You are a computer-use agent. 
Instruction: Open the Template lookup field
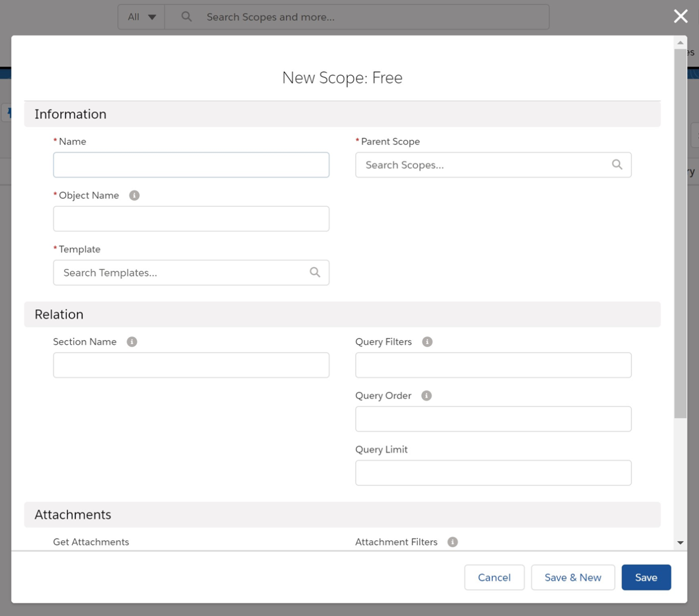[191, 272]
